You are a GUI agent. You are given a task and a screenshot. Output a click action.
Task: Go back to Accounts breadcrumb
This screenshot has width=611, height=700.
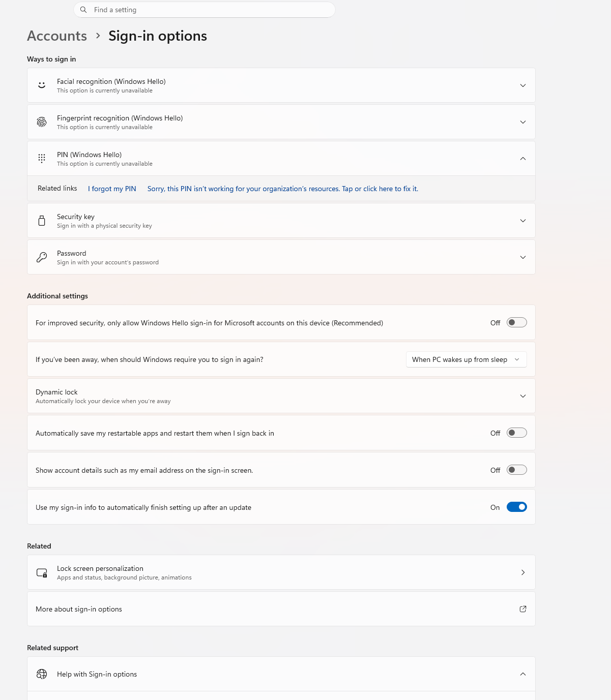pos(57,36)
